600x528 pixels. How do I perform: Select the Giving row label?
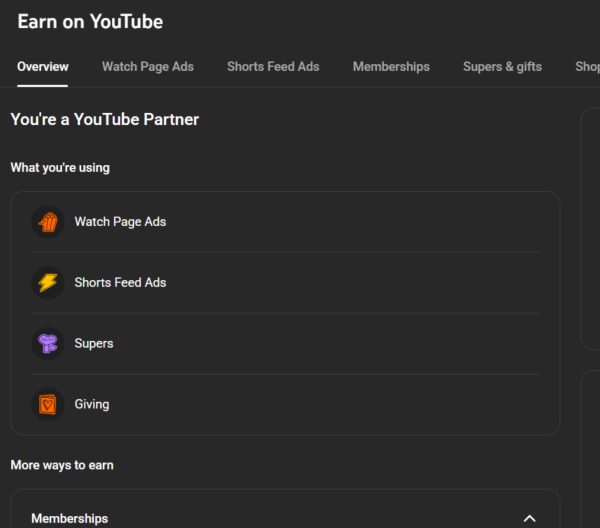(x=92, y=404)
